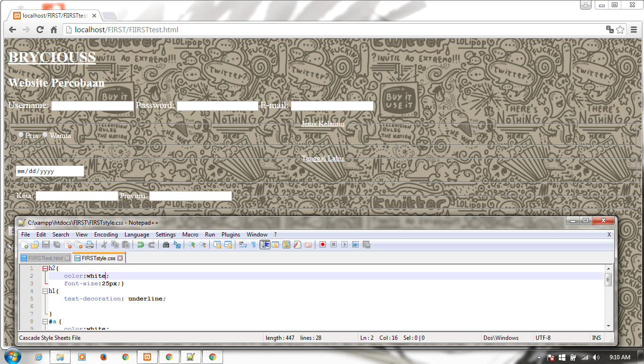
Task: Reload the localhost page in Chrome
Action: [x=40, y=29]
